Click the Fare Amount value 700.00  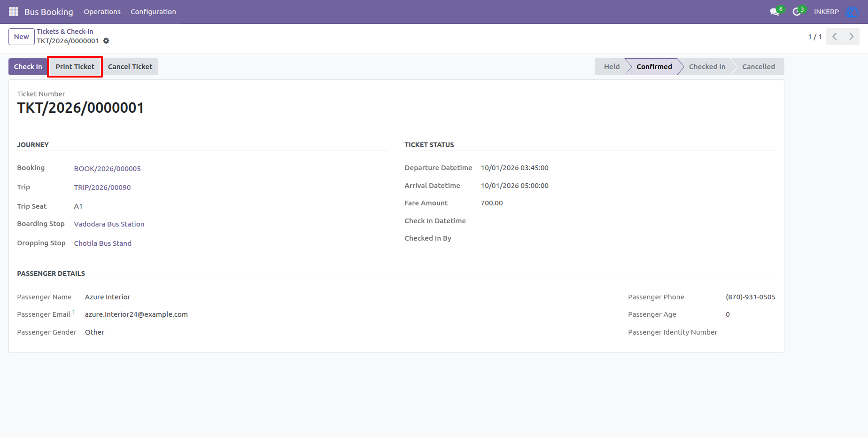tap(492, 203)
